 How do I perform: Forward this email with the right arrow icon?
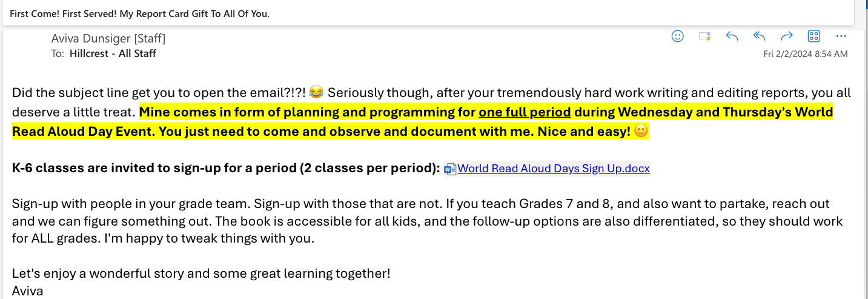[786, 36]
